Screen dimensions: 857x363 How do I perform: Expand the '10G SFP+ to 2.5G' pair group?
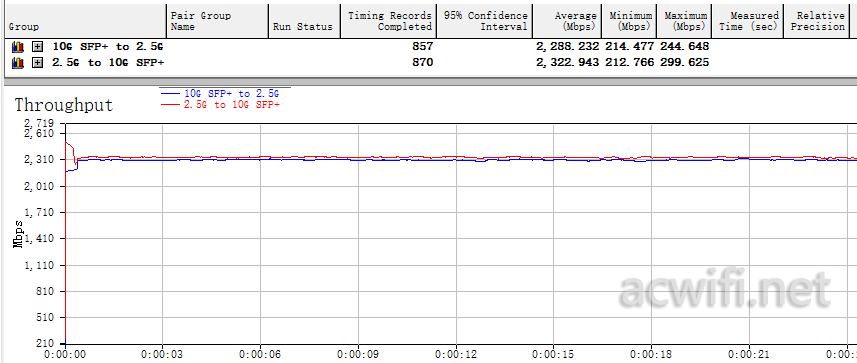point(37,46)
